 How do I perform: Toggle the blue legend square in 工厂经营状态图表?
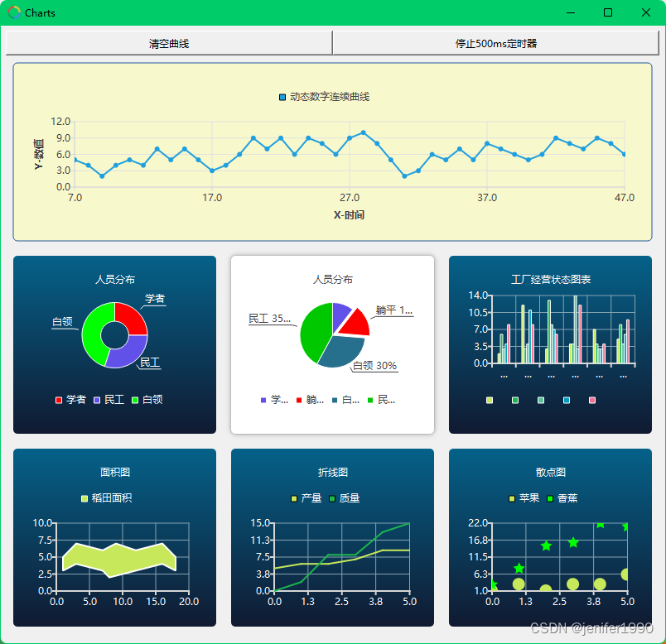[566, 400]
